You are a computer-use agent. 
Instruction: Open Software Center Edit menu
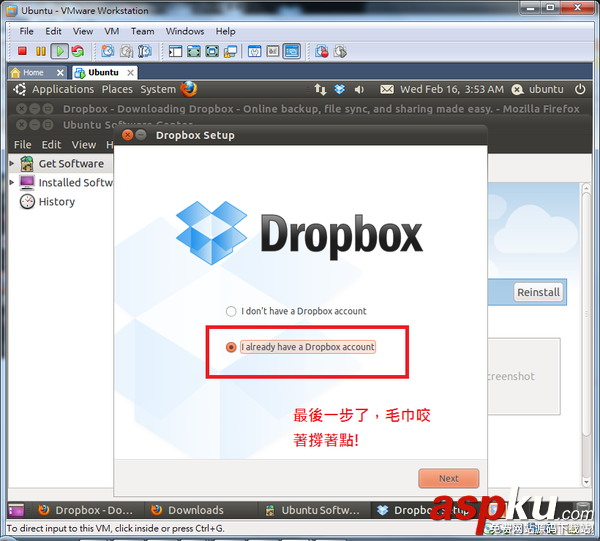(51, 145)
